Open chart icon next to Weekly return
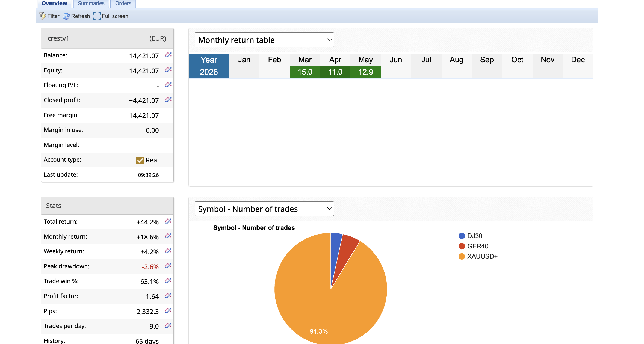The height and width of the screenshot is (344, 644). [x=168, y=251]
